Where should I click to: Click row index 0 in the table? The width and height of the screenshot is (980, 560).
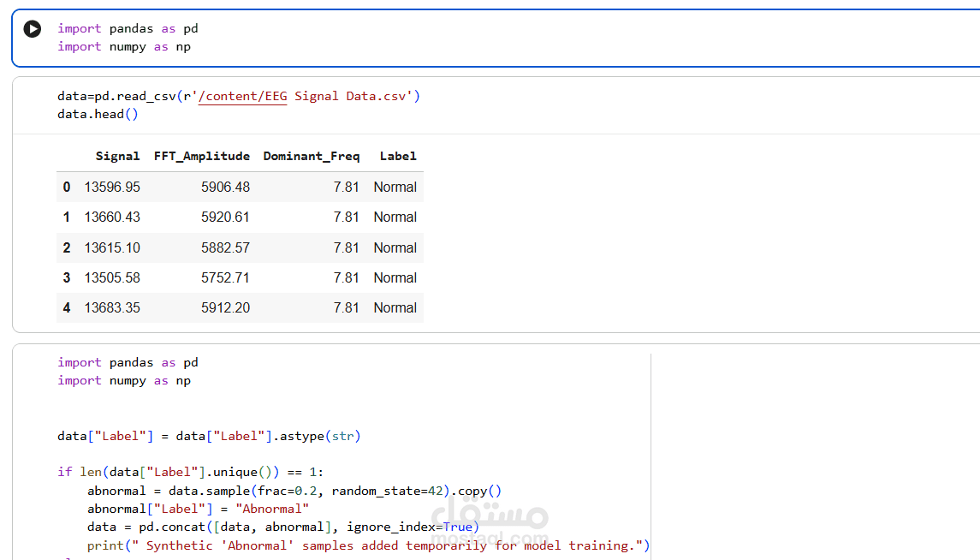click(x=67, y=187)
